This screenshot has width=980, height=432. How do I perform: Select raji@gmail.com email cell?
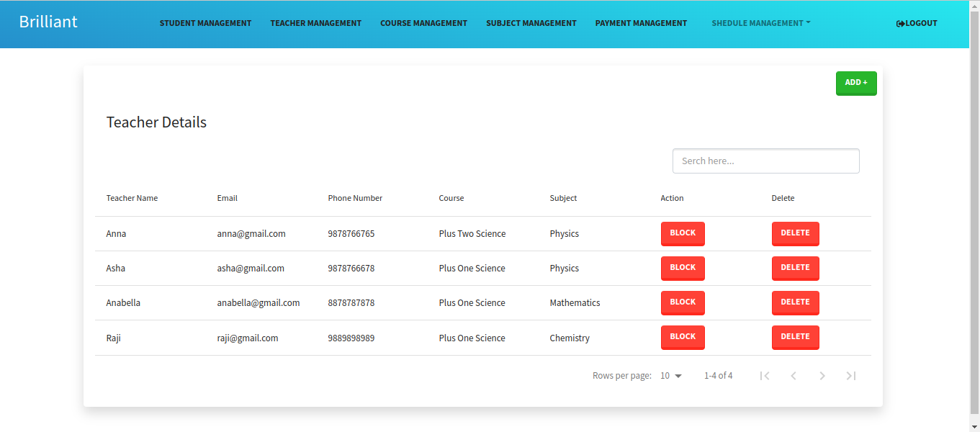248,338
